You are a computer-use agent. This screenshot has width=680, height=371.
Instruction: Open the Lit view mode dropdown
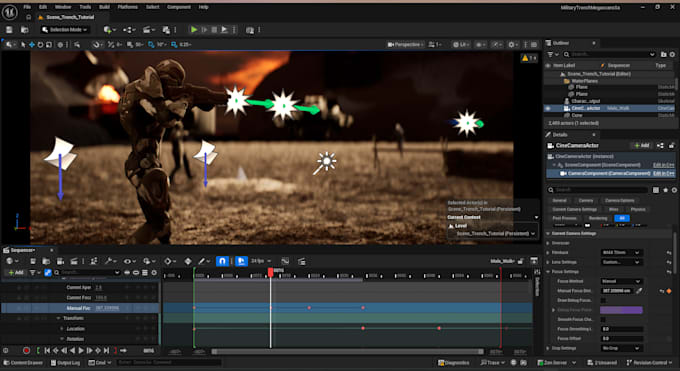[461, 44]
